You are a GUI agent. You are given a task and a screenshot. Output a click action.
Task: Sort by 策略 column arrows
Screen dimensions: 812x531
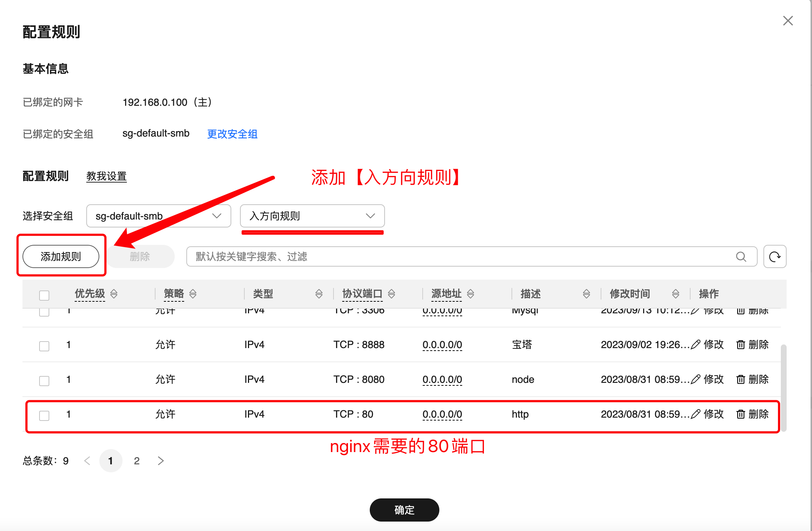click(x=193, y=293)
